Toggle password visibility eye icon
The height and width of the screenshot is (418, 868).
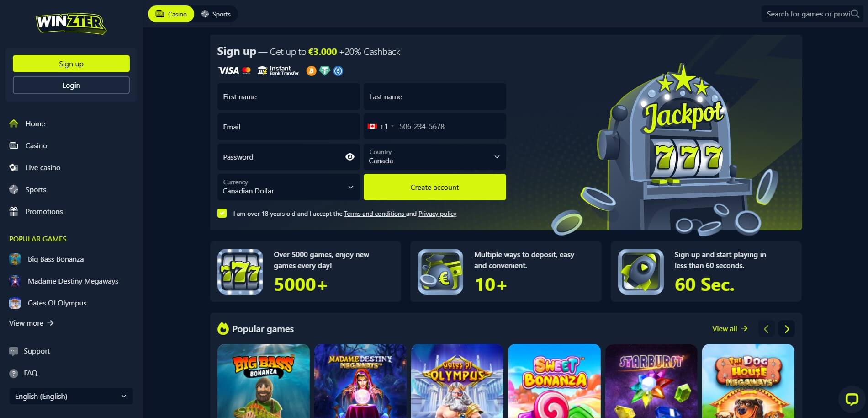tap(350, 157)
